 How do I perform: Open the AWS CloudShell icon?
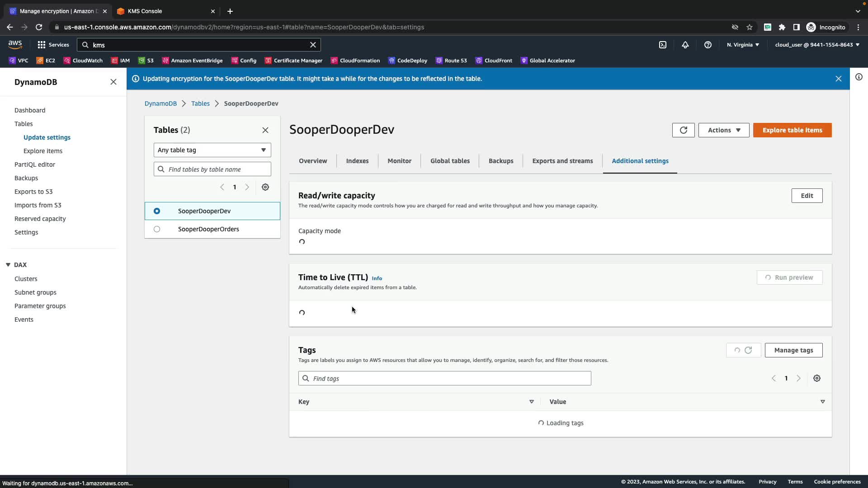click(662, 45)
